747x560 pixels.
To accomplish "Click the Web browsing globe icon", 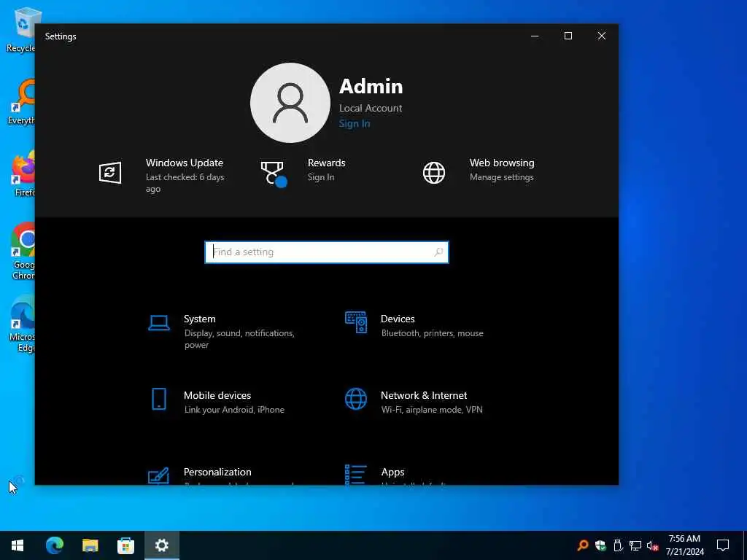I will coord(434,172).
